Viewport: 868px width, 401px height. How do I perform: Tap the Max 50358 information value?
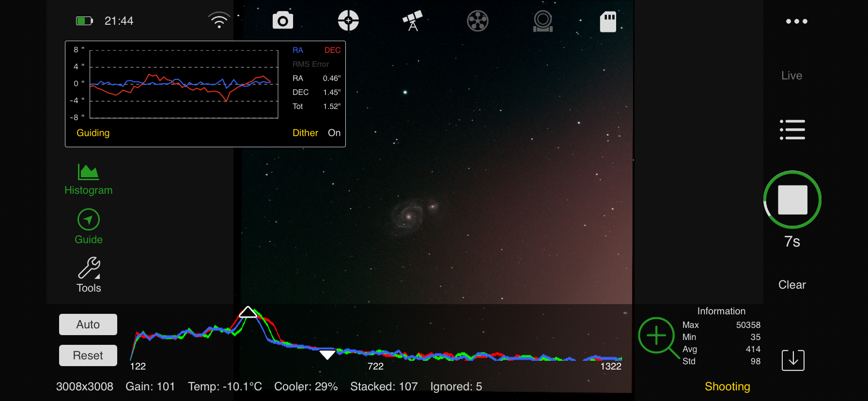click(x=748, y=325)
